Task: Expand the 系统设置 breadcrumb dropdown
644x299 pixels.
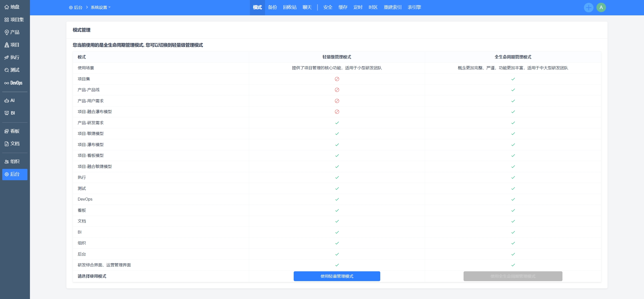Action: point(101,8)
